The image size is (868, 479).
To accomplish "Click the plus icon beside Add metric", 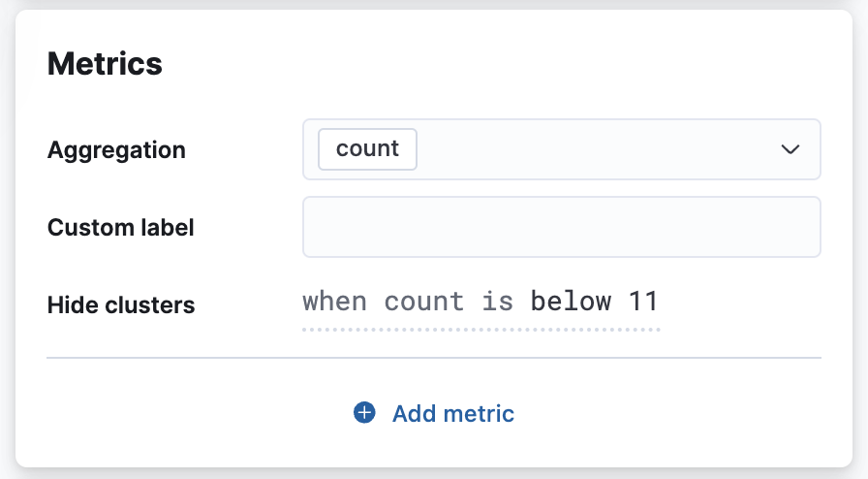I will [364, 414].
